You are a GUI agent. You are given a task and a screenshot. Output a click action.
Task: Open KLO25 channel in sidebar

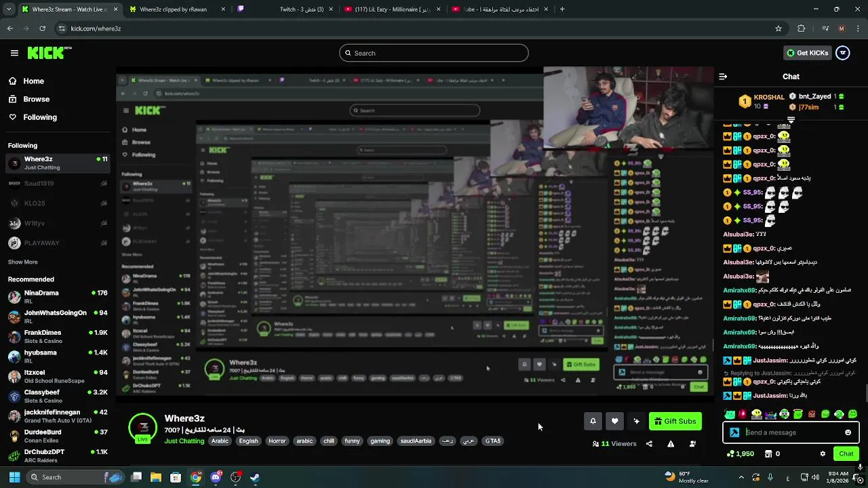(56, 203)
